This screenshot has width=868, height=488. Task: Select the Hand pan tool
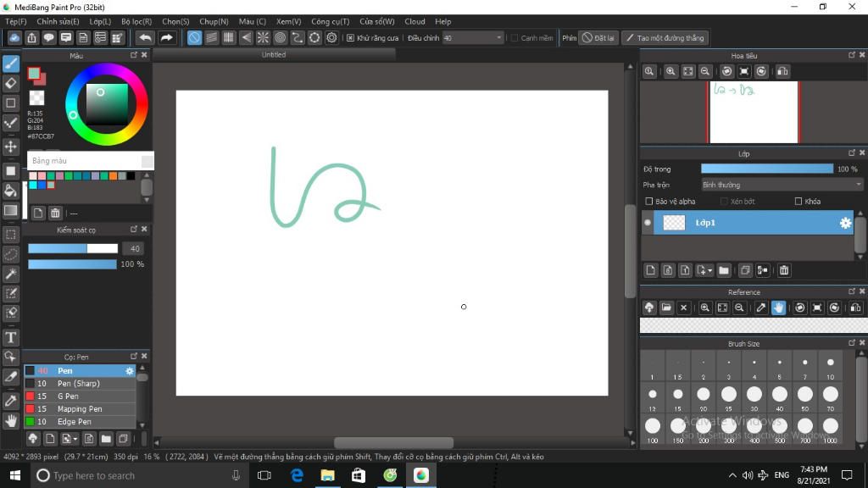point(11,421)
